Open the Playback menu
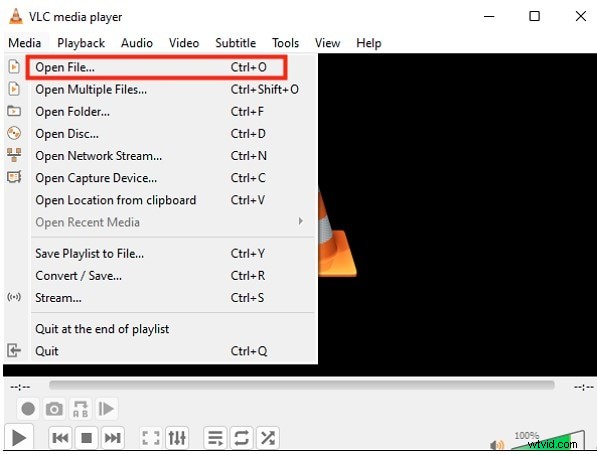597x454 pixels. tap(81, 43)
